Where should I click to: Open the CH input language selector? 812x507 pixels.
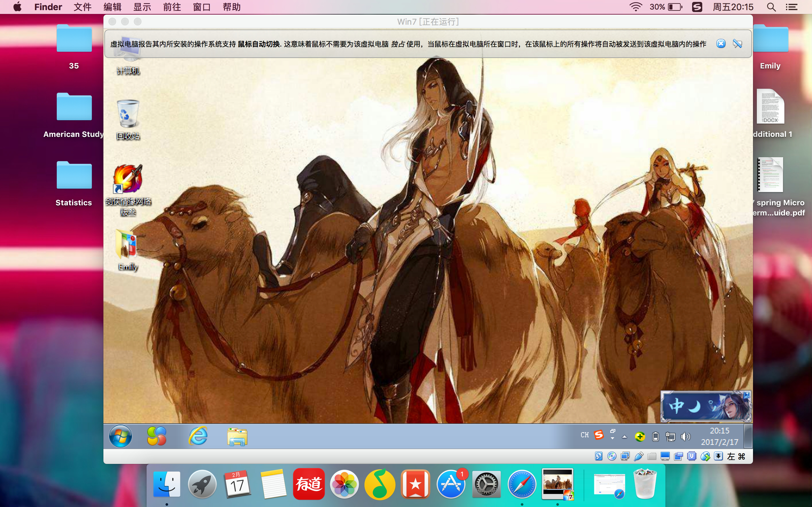click(x=585, y=435)
